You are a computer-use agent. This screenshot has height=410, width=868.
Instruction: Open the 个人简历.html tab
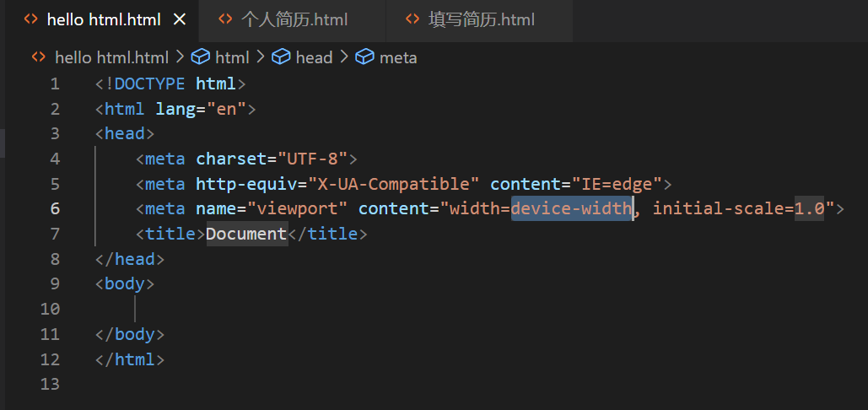pos(291,20)
